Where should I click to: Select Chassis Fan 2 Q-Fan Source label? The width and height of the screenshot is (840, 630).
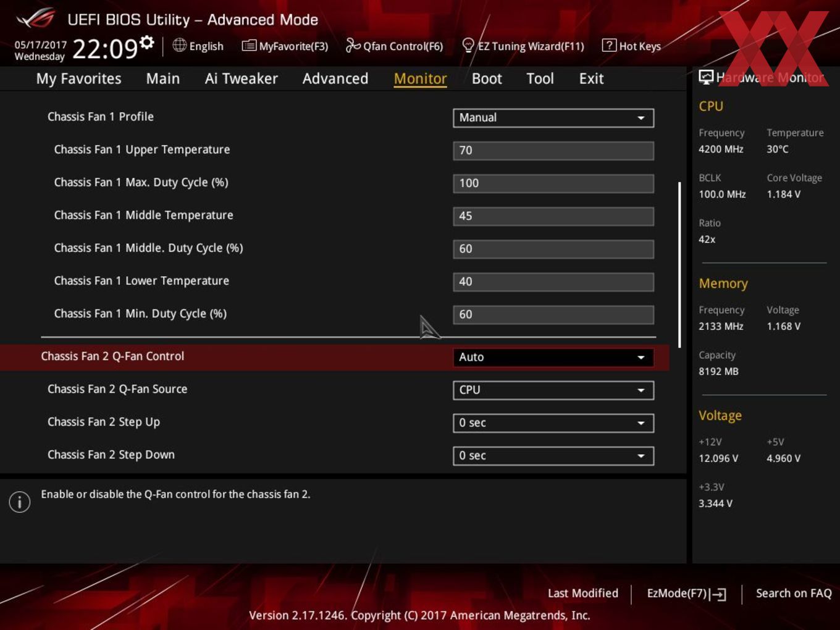coord(117,388)
